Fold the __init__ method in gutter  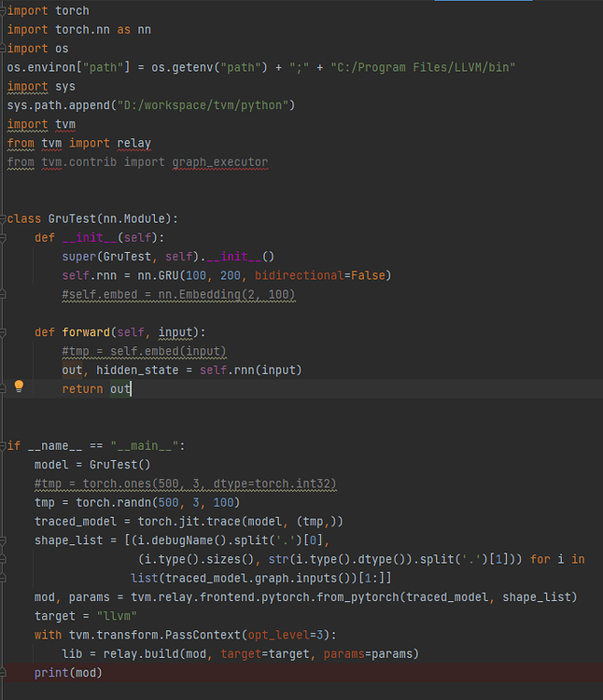(x=4, y=238)
